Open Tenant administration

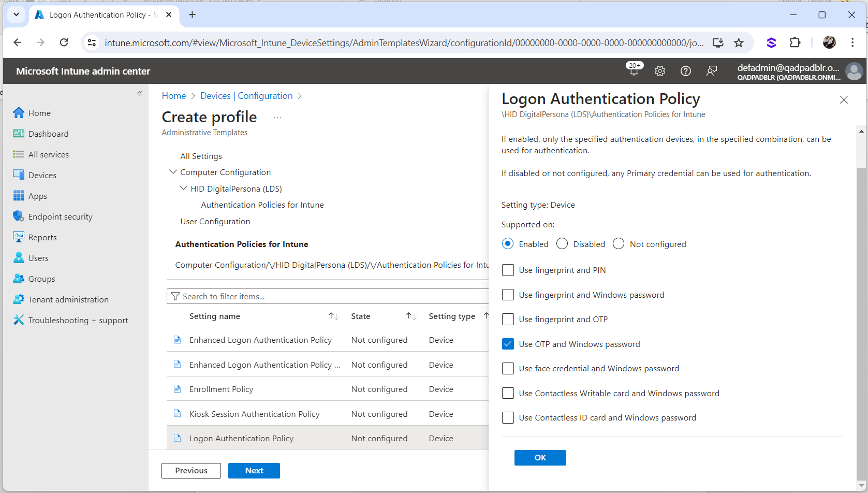click(68, 299)
